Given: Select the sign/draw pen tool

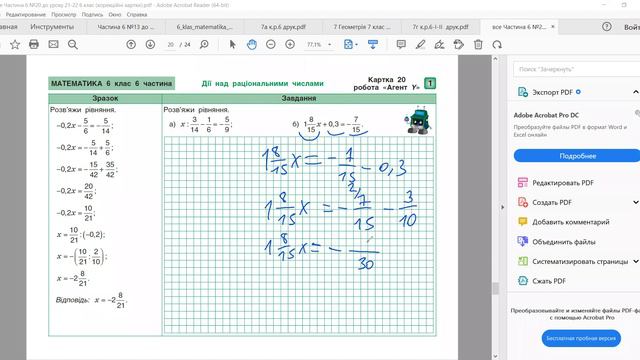Looking at the screenshot, I should pos(440,44).
